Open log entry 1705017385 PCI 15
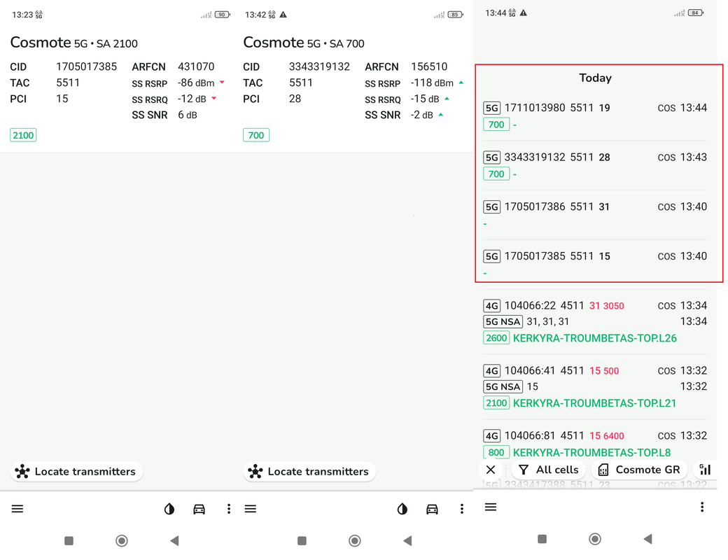 595,264
